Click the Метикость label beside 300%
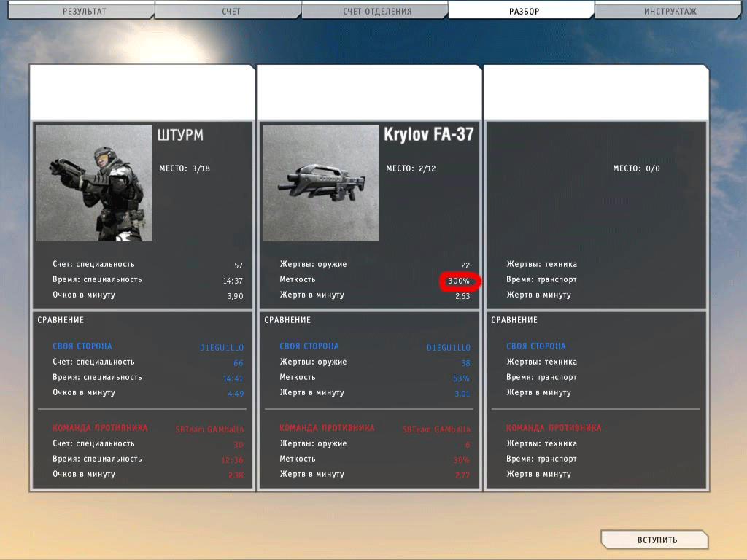 coord(298,279)
